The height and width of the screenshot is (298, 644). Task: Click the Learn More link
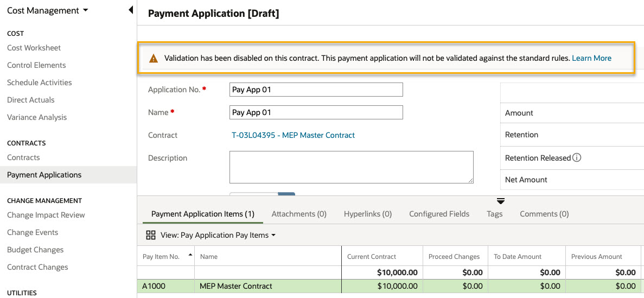click(591, 59)
